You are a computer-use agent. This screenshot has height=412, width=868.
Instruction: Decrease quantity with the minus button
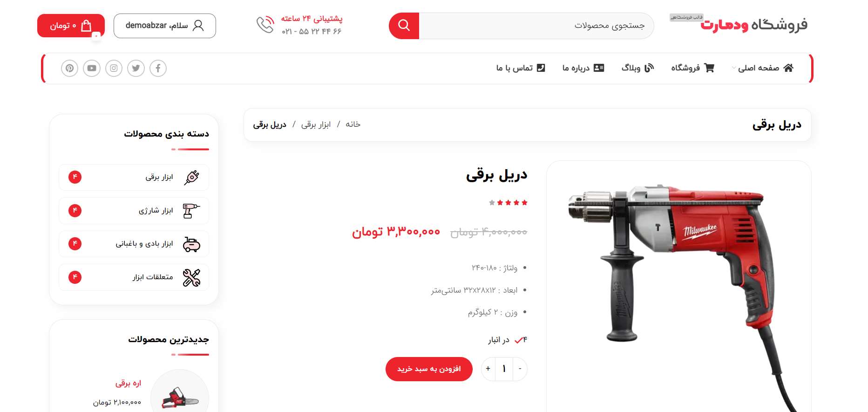coord(520,369)
